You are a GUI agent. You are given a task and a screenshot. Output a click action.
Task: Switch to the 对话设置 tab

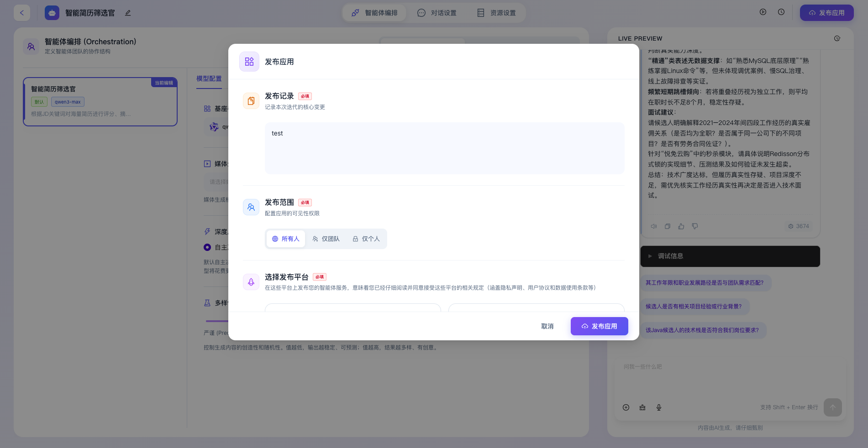click(x=437, y=13)
